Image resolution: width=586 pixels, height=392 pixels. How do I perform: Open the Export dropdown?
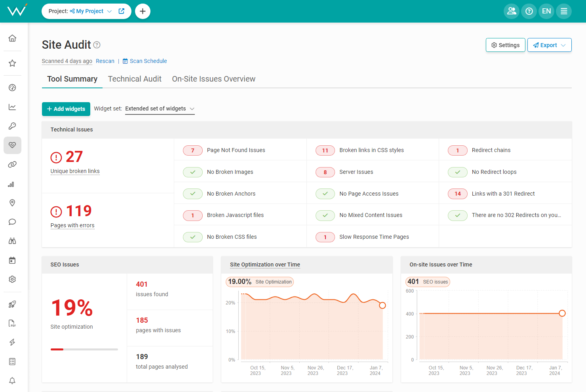point(549,45)
